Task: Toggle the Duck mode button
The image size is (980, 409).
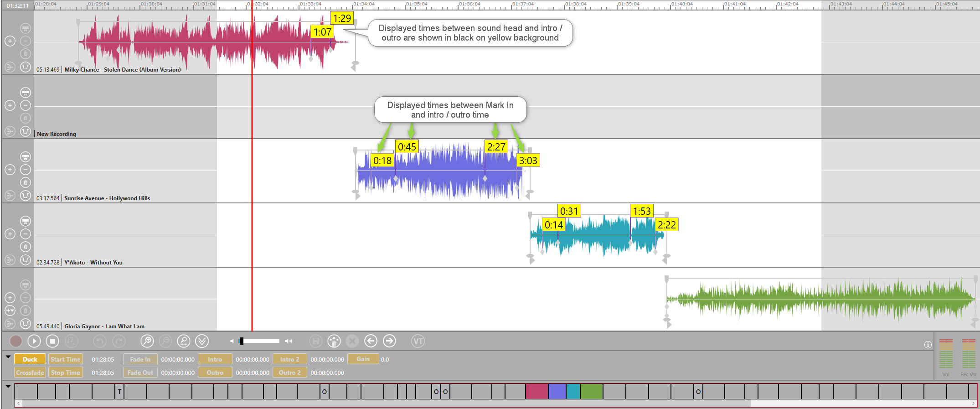Action: (x=30, y=359)
